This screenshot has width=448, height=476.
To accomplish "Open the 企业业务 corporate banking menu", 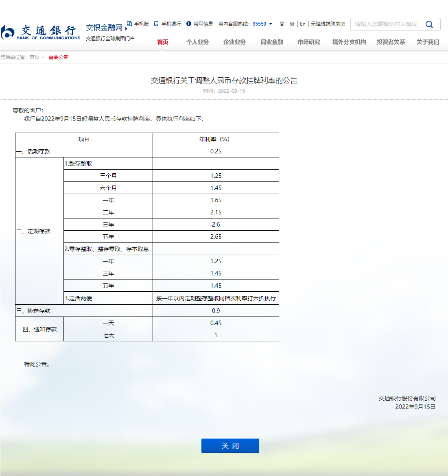I will pos(234,42).
